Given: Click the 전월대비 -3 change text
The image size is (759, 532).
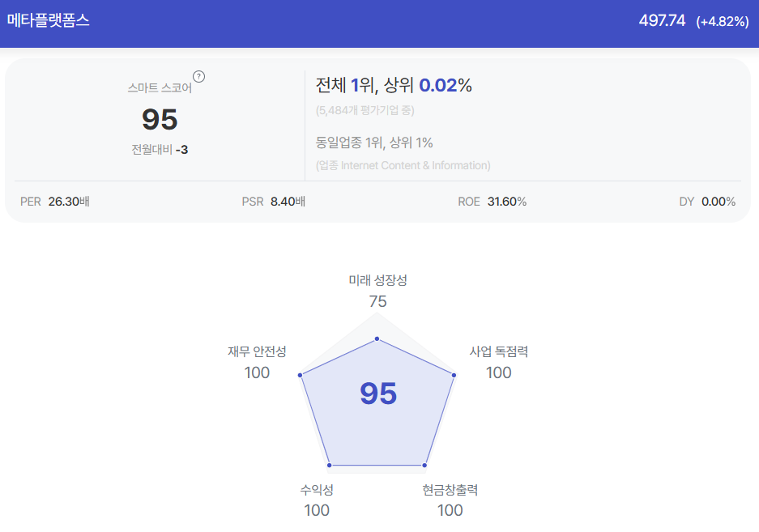Looking at the screenshot, I should (160, 150).
